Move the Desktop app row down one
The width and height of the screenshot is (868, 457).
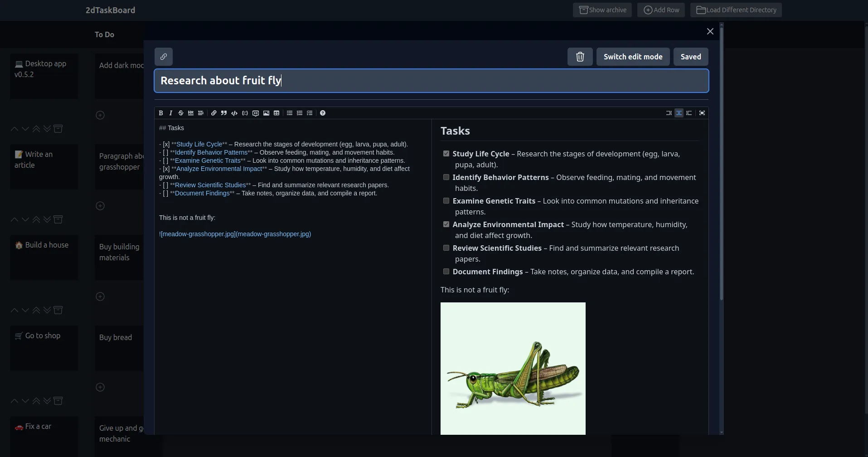tap(25, 129)
